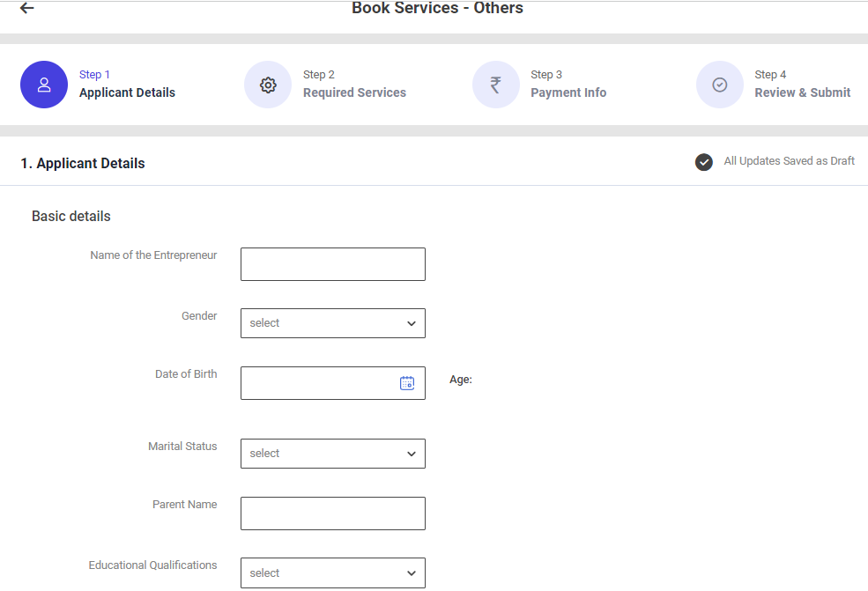Click the Marital Status chevron arrow

(412, 454)
